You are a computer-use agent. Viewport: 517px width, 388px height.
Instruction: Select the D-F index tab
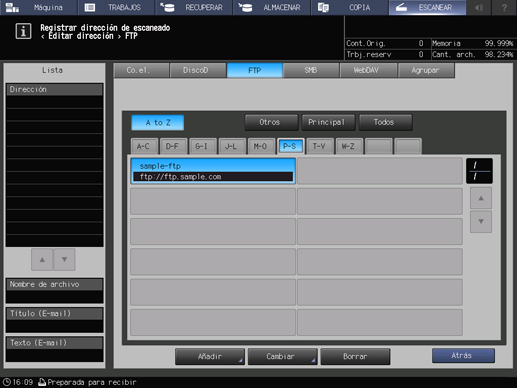173,146
